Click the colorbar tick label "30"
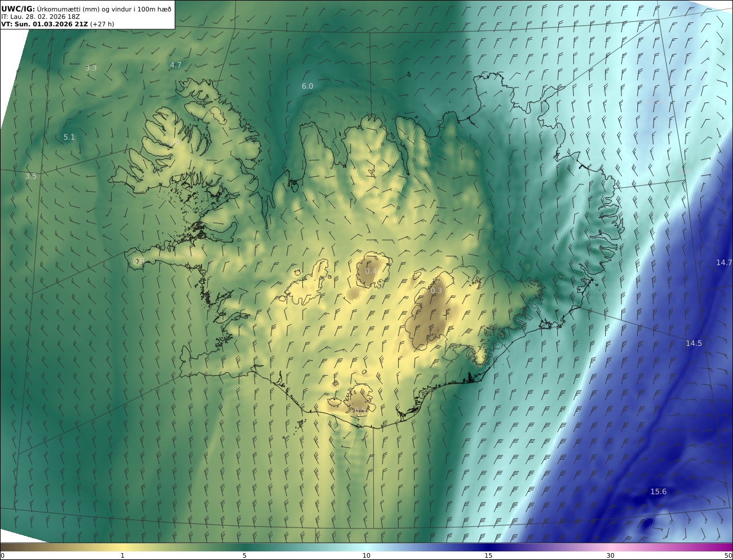This screenshot has height=560, width=733. point(610,555)
